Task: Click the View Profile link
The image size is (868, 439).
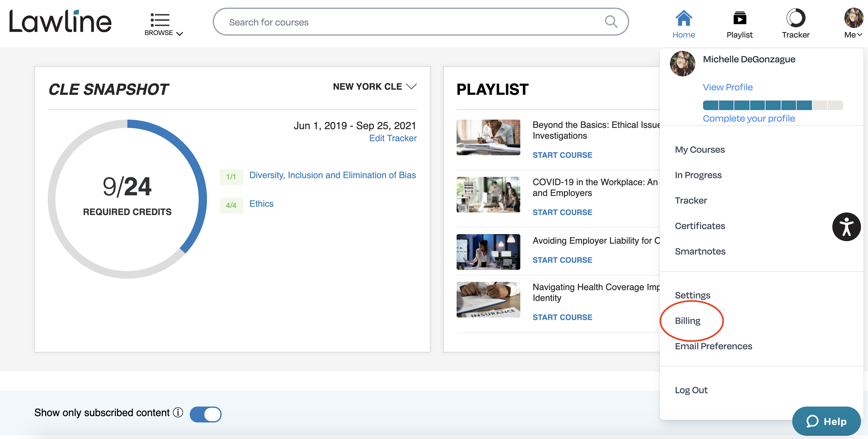Action: click(x=728, y=87)
